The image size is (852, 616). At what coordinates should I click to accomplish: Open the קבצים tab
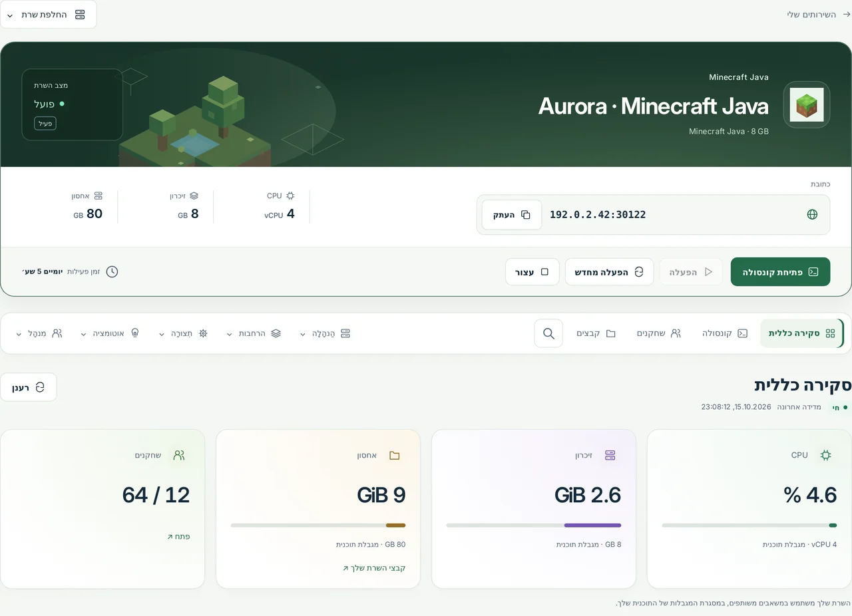pyautogui.click(x=596, y=333)
